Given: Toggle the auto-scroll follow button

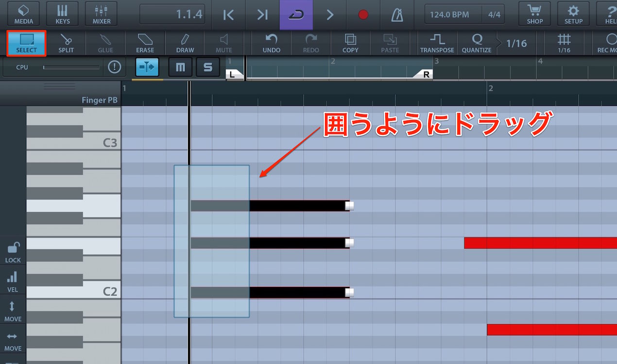Looking at the screenshot, I should click(147, 67).
